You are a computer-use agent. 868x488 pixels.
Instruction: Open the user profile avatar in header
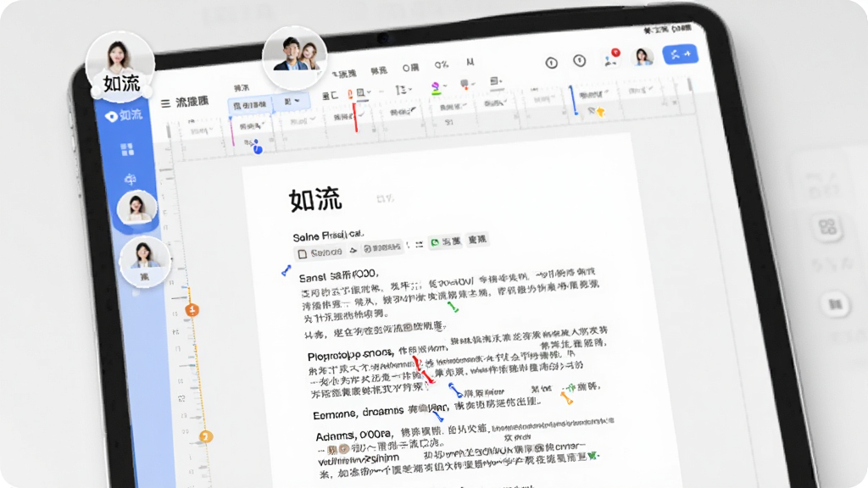[x=643, y=57]
